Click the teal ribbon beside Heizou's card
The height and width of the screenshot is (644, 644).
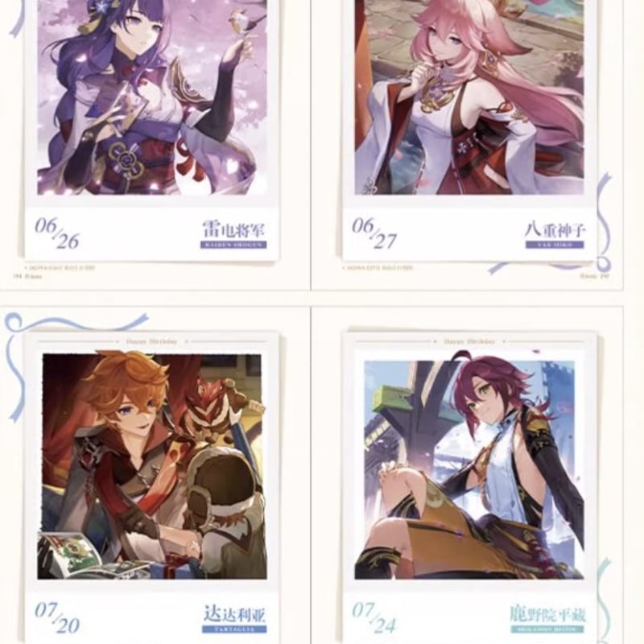603,601
